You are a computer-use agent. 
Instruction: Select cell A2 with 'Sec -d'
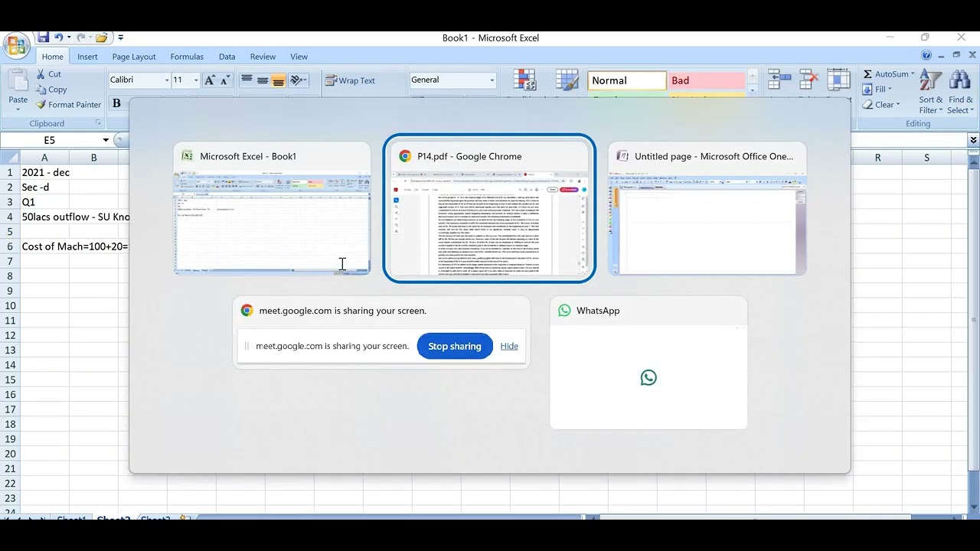44,187
